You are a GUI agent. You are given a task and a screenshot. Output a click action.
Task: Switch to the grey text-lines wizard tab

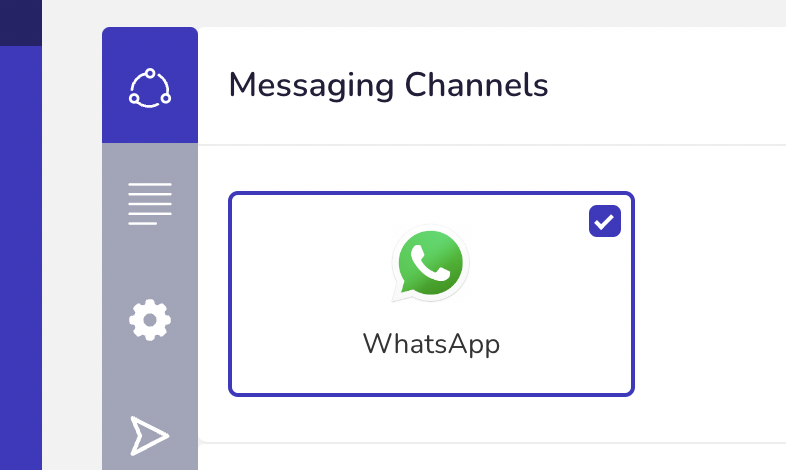150,201
